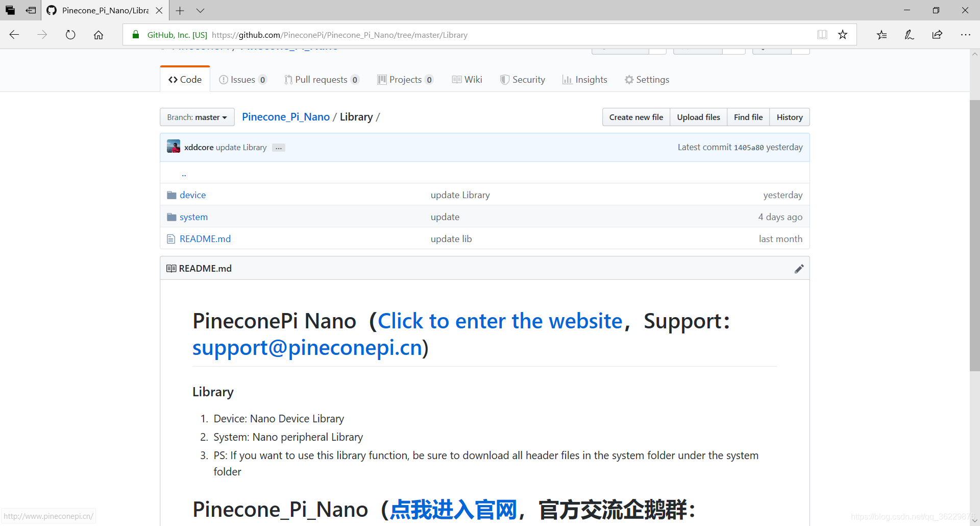Open README.md file link
Viewport: 980px width, 526px height.
click(205, 239)
